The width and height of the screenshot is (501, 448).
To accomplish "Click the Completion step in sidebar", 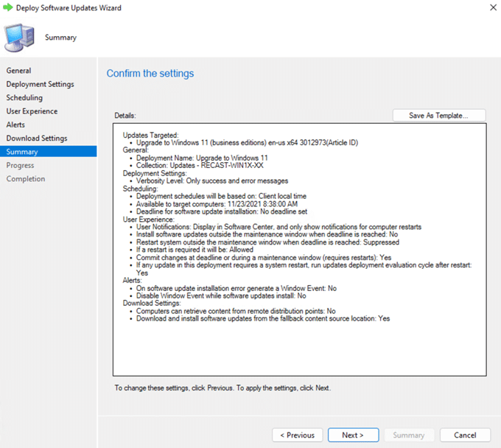I will (x=26, y=179).
